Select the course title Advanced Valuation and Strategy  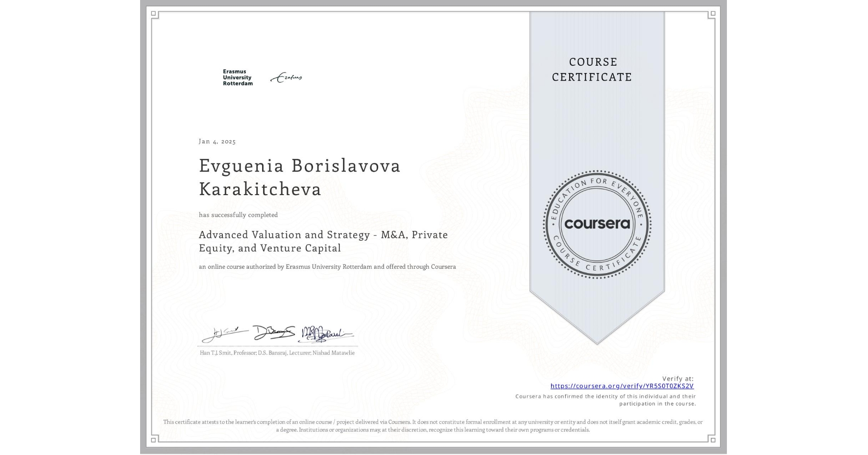(323, 241)
